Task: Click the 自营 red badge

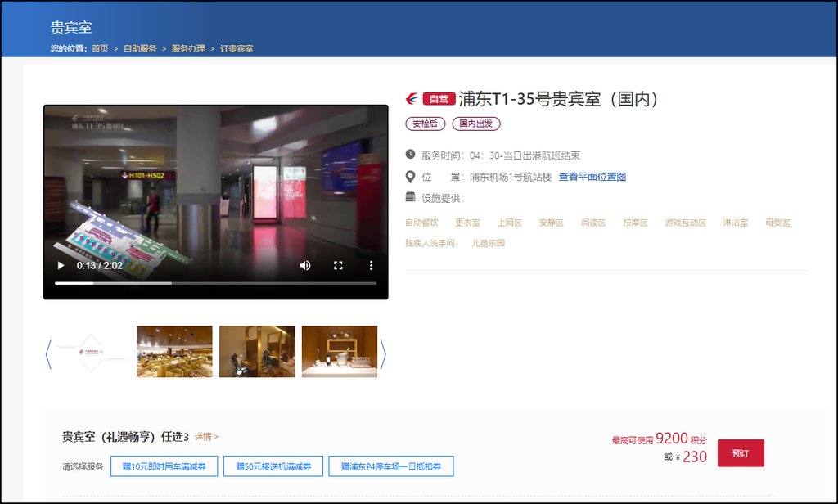Action: [439, 99]
